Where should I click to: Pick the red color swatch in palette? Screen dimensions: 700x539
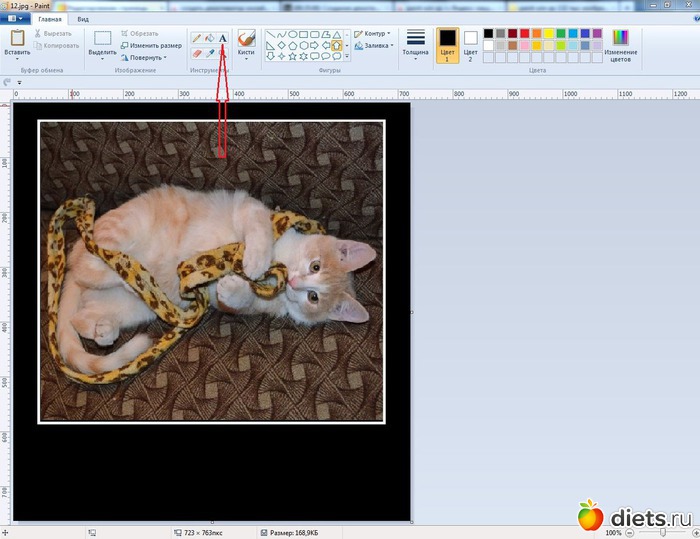(526, 33)
